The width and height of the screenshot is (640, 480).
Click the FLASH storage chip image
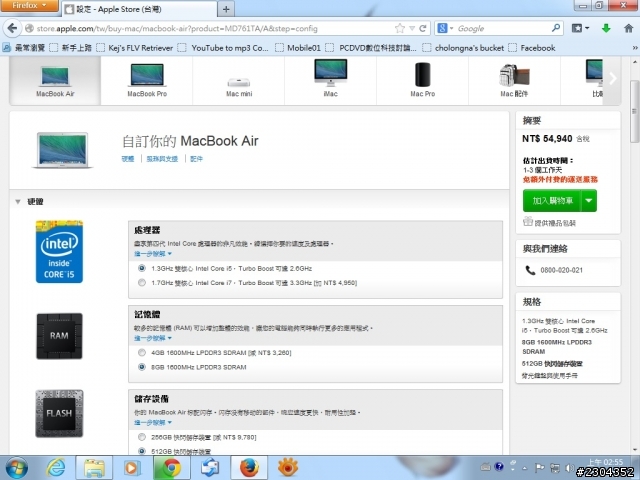[59, 413]
